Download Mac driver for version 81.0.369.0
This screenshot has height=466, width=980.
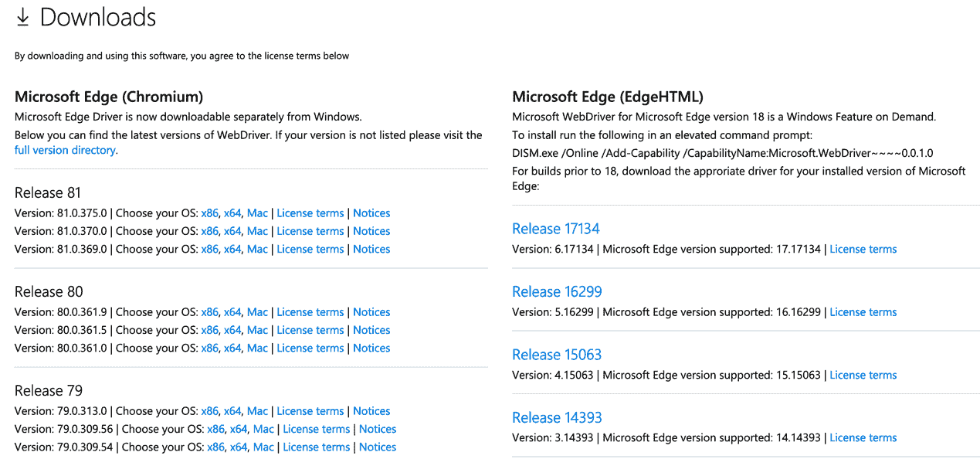[x=257, y=249]
